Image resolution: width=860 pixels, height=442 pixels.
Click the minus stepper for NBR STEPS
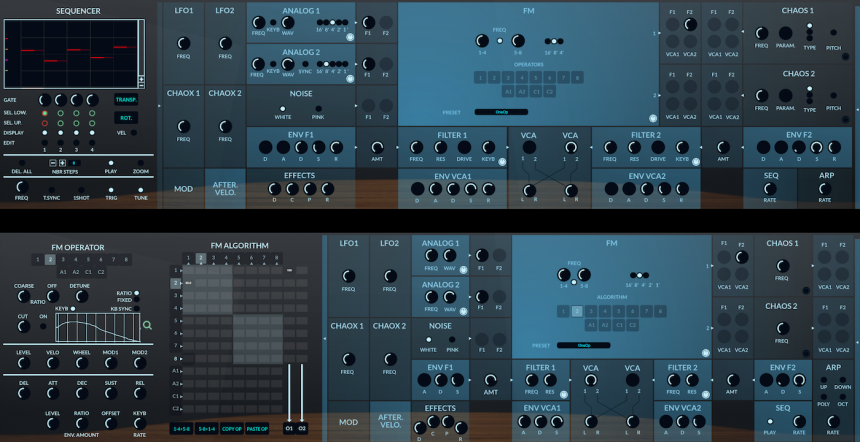pyautogui.click(x=53, y=163)
